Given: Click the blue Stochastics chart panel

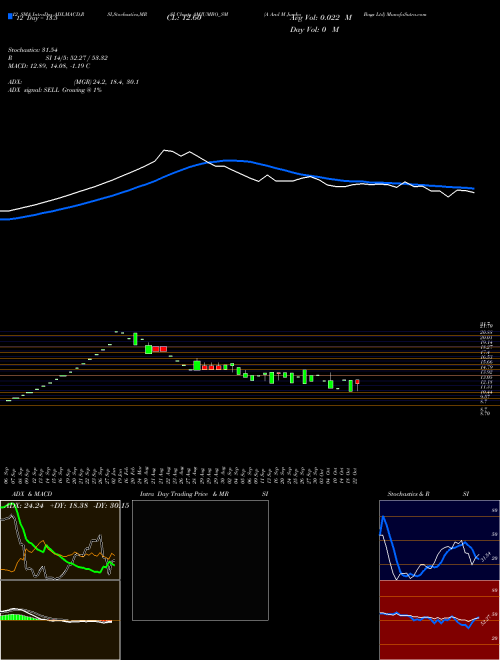Looking at the screenshot, I should (439, 540).
